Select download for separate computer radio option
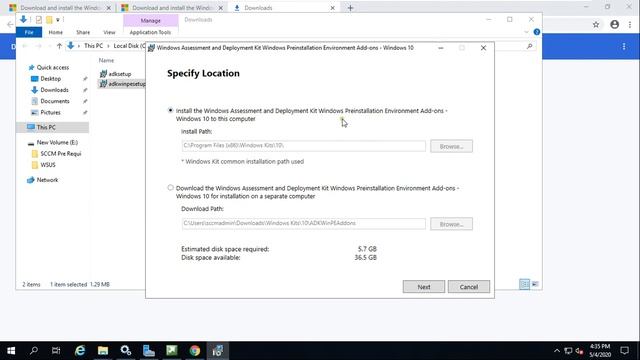 point(171,188)
